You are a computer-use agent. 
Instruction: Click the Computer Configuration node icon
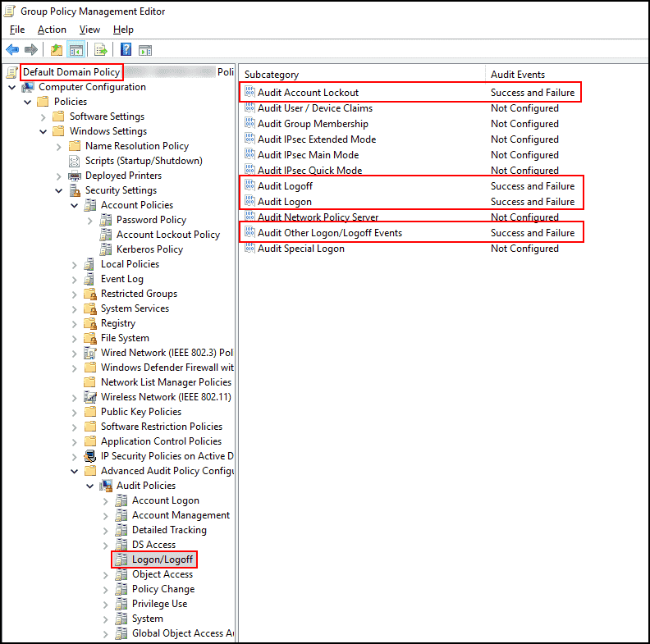(x=28, y=88)
